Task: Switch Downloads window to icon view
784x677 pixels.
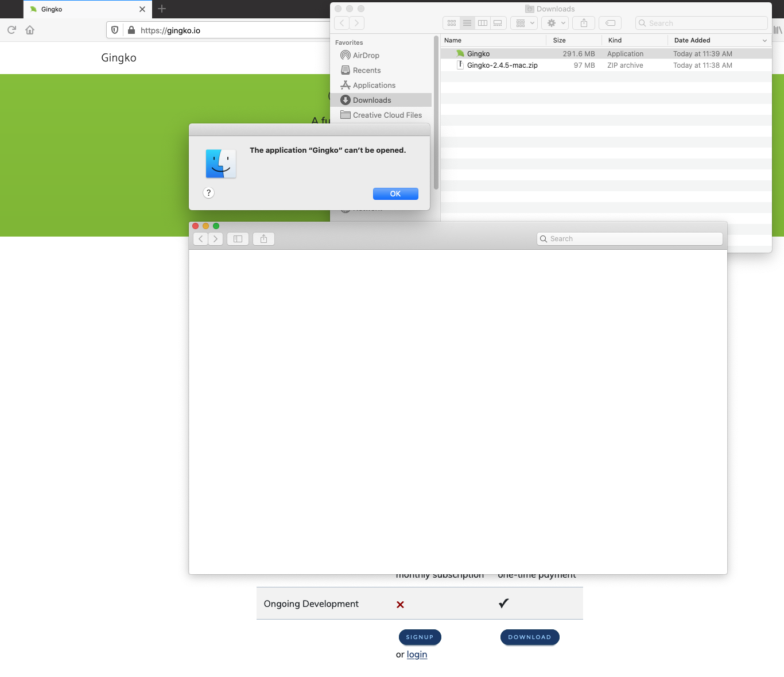Action: [x=452, y=23]
